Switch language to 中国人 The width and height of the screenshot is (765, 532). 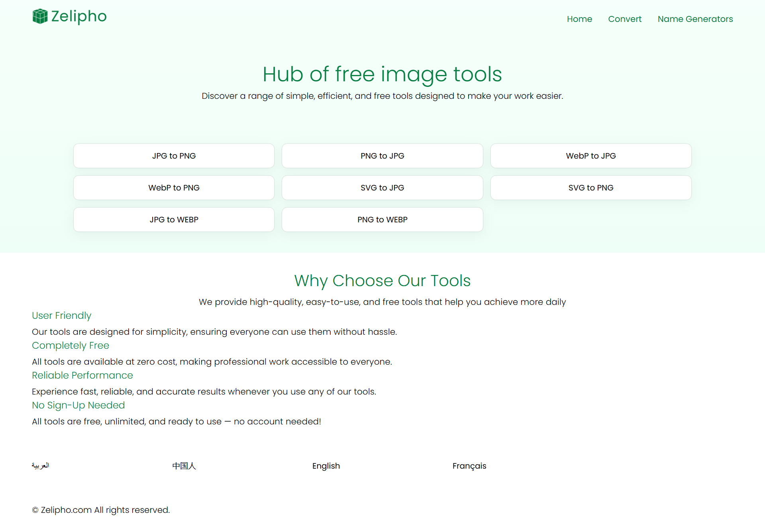[184, 465]
